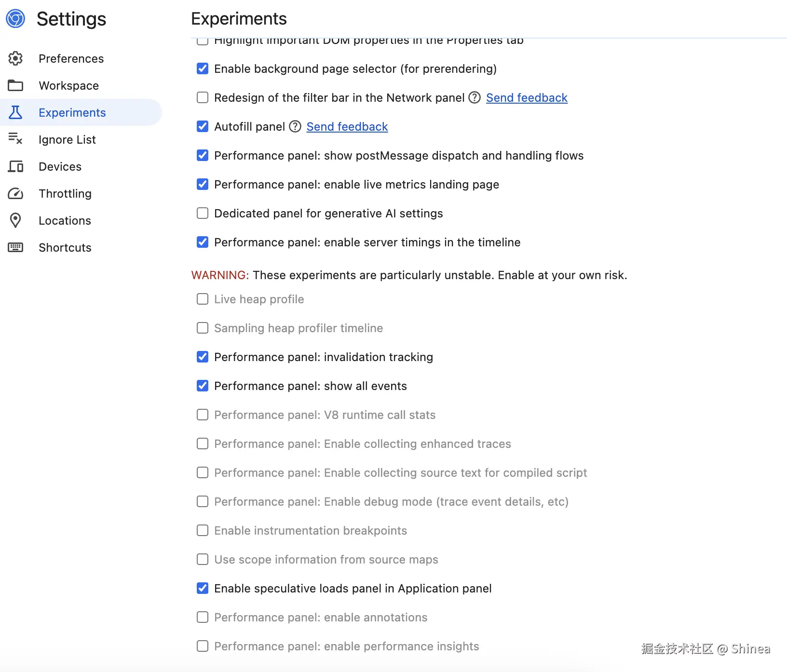
Task: Toggle Enable instrumentation breakpoints option
Action: (x=203, y=530)
